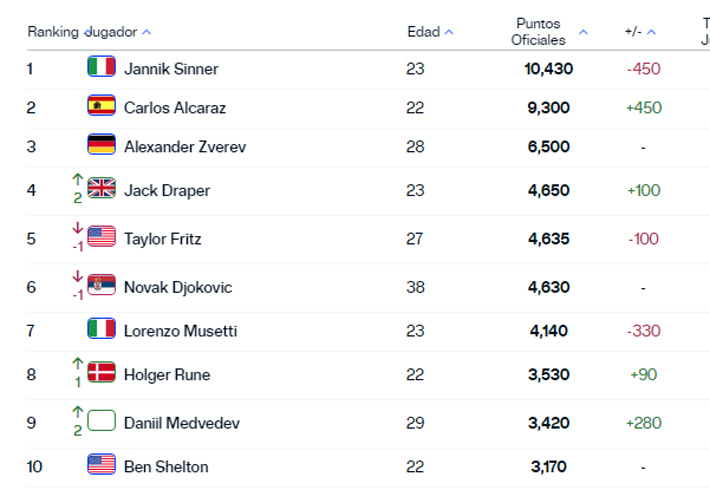Click the Spanish flag next to Carlos Alcaraz
The image size is (710, 503).
pos(101,106)
